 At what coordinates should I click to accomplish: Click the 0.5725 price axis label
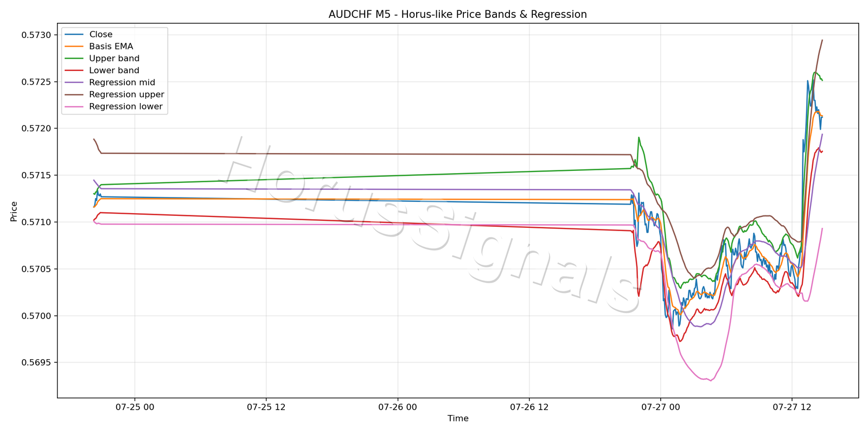tap(36, 82)
